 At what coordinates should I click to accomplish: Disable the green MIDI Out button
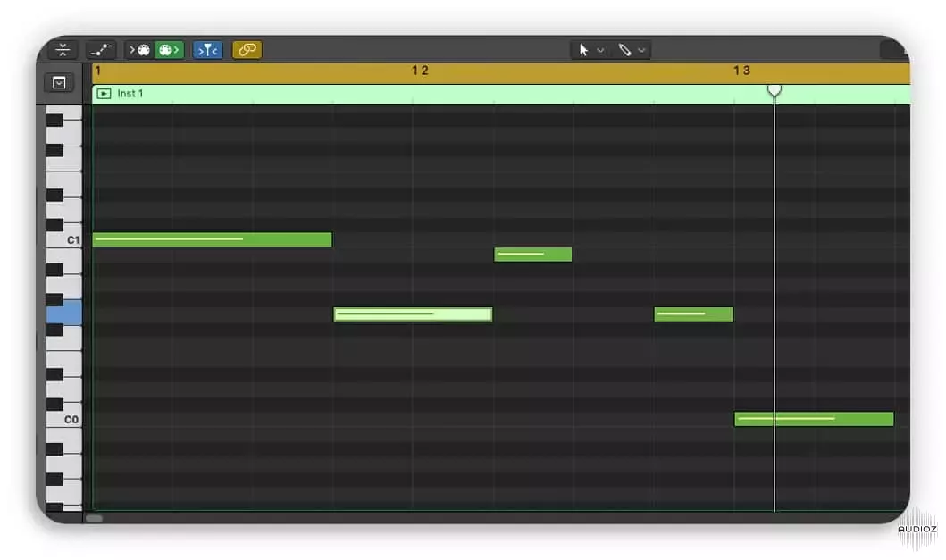169,49
